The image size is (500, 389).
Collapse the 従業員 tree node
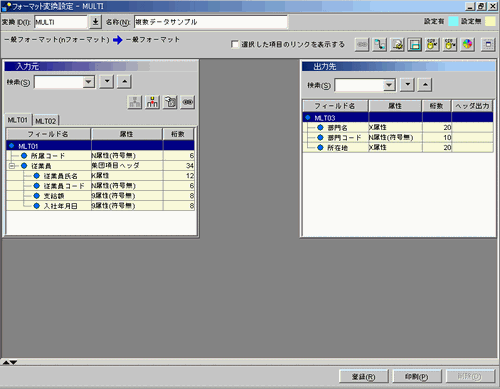(12, 166)
